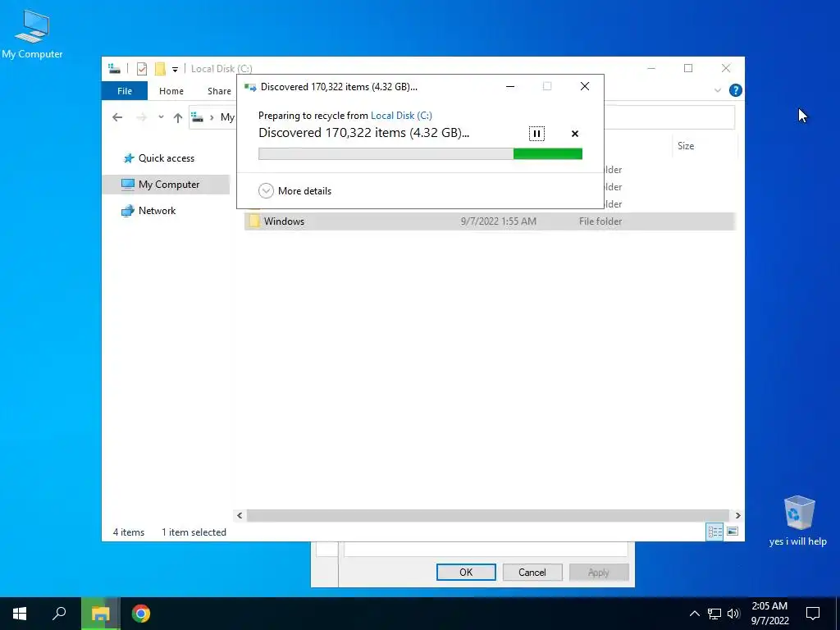Click the Local Disk (C:) link in dialog
This screenshot has height=630, width=840.
[401, 115]
